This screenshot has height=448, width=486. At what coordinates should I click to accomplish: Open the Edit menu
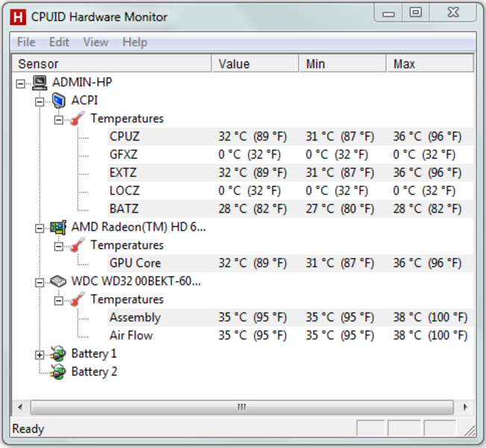59,42
